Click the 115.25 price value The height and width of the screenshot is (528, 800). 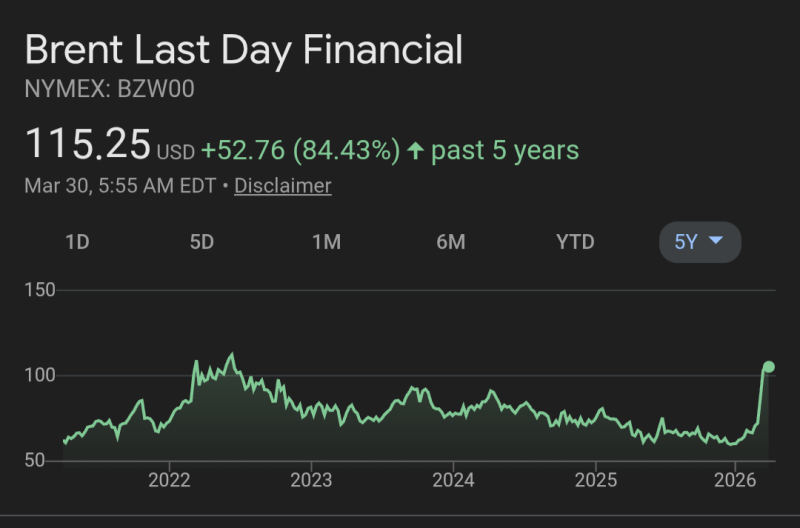(87, 145)
